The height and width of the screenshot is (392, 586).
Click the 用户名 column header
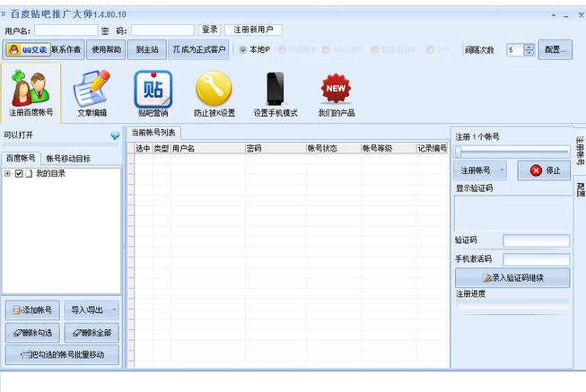pyautogui.click(x=208, y=148)
